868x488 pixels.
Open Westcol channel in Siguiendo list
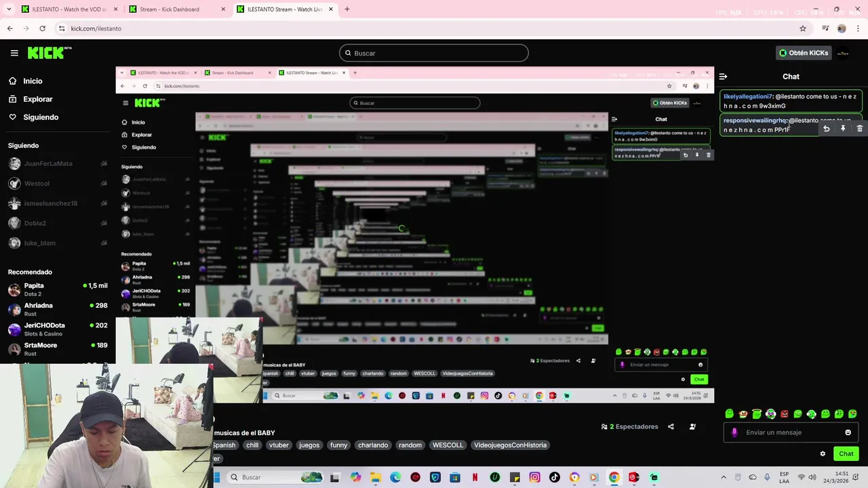pyautogui.click(x=58, y=183)
